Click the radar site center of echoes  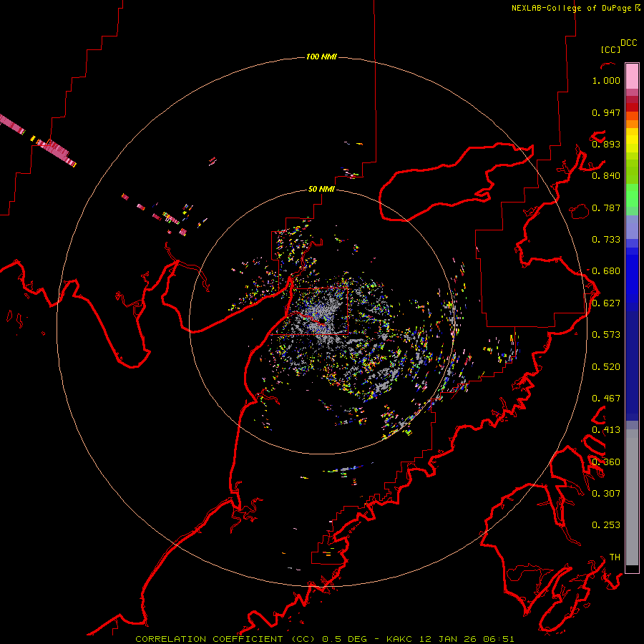pyautogui.click(x=321, y=321)
